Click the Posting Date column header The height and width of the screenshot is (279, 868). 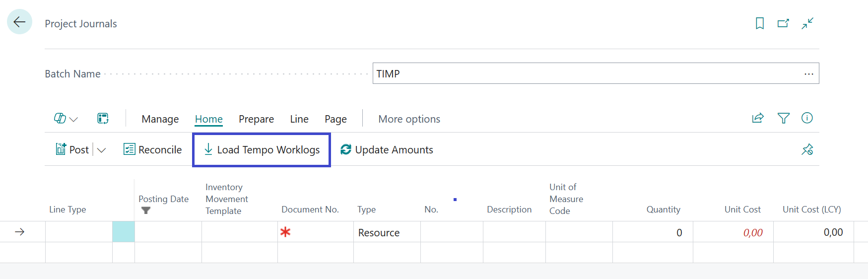(x=163, y=199)
